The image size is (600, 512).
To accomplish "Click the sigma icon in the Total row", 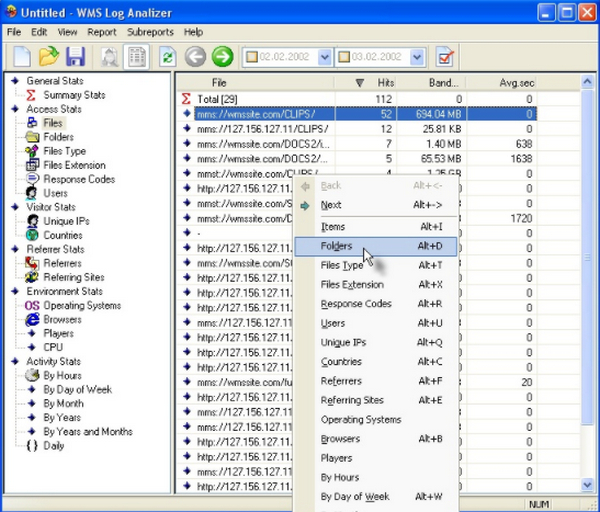I will click(x=186, y=99).
